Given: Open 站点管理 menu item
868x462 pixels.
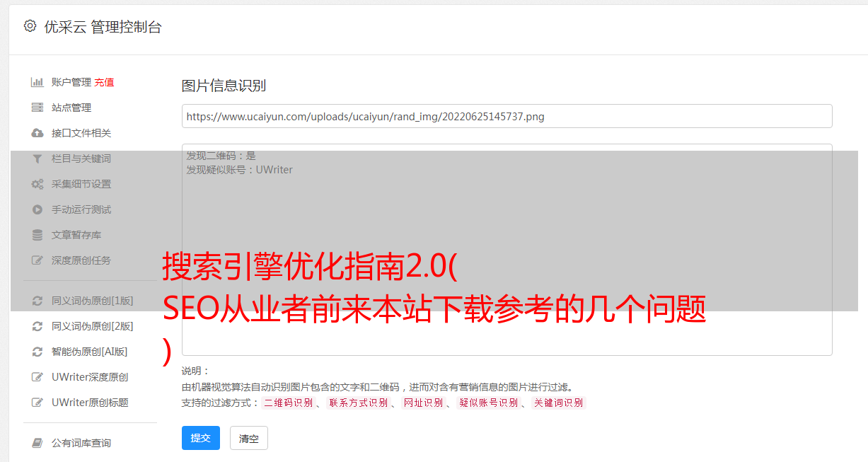Looking at the screenshot, I should [71, 108].
